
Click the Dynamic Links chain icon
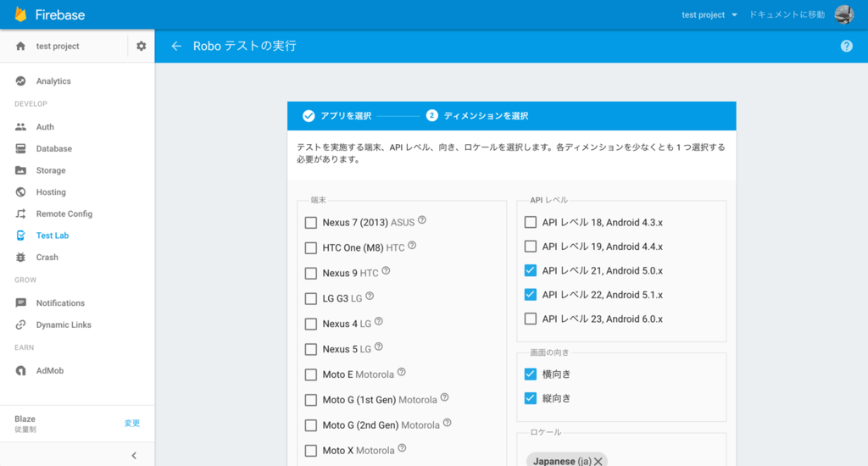click(x=20, y=325)
